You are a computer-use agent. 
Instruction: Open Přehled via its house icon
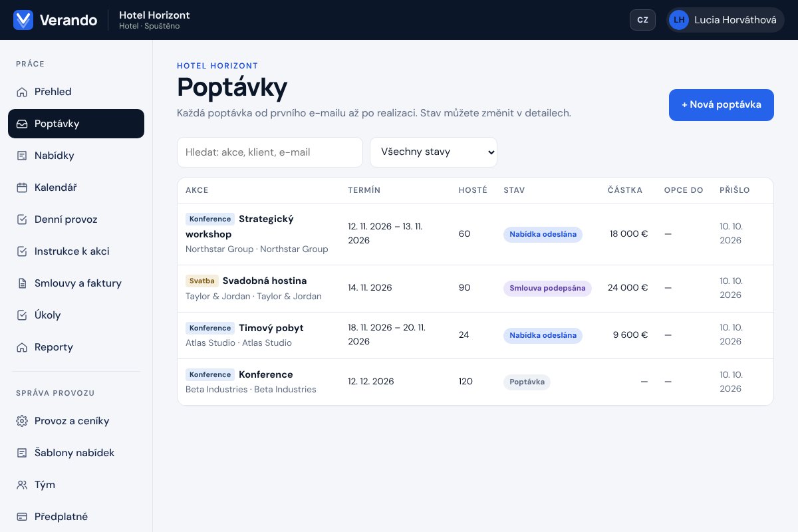click(x=22, y=92)
